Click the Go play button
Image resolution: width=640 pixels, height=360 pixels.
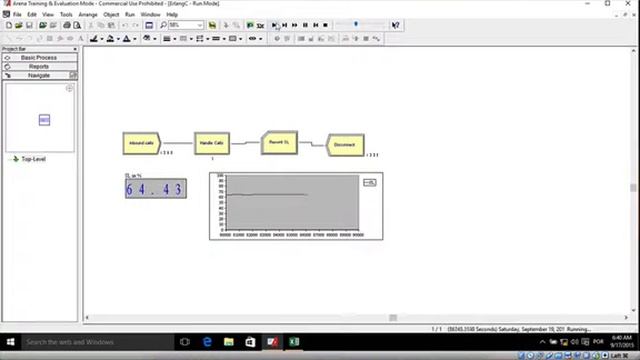(274, 25)
